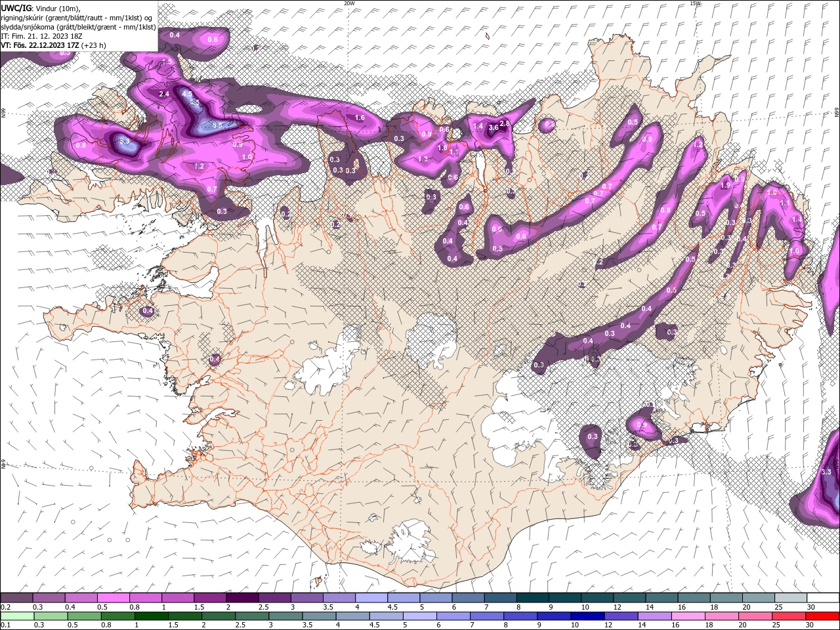Viewport: 840px width, 630px height.
Task: Click the 'slydda/snjókoma' legend description line
Action: (x=78, y=27)
